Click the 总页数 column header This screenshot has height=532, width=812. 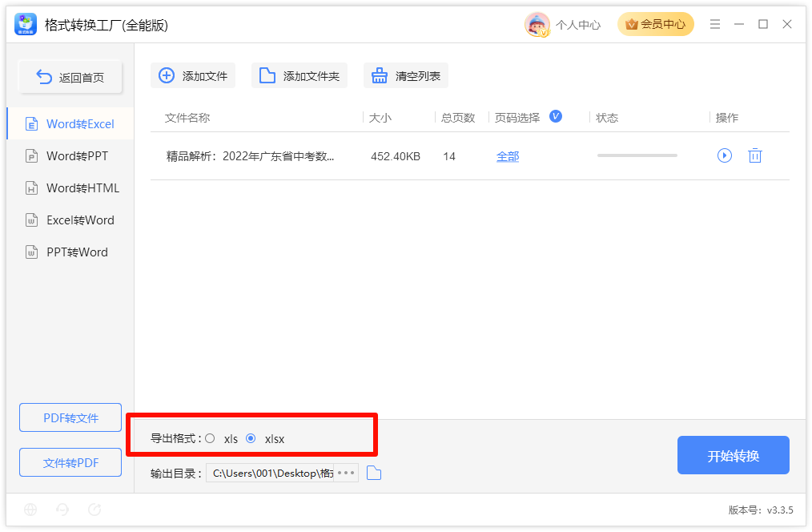click(458, 118)
